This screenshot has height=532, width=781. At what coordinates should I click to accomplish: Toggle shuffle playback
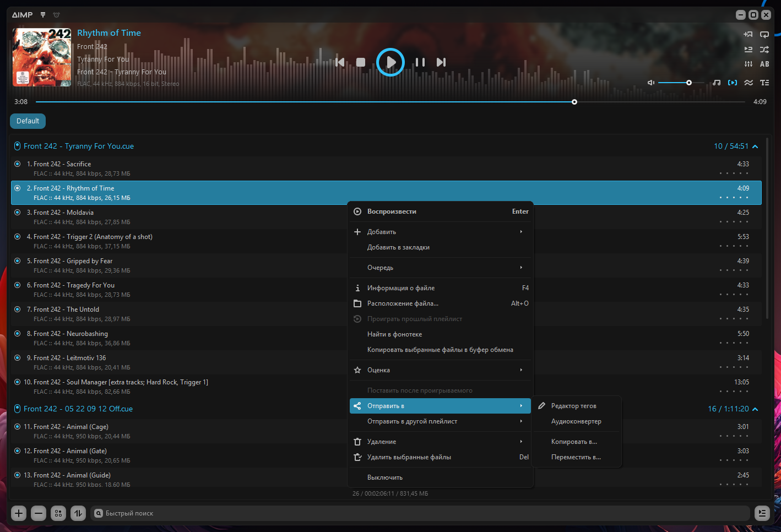(764, 49)
